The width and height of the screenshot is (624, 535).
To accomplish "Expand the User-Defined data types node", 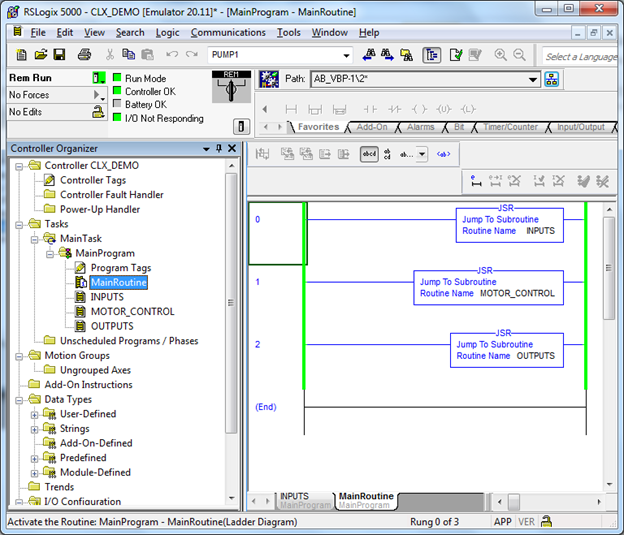I will [x=34, y=414].
